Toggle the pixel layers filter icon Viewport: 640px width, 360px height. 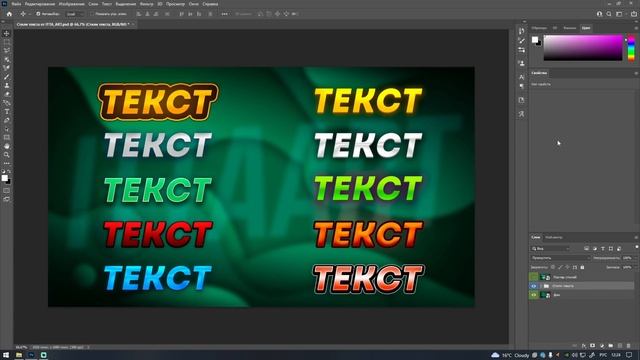(587, 249)
